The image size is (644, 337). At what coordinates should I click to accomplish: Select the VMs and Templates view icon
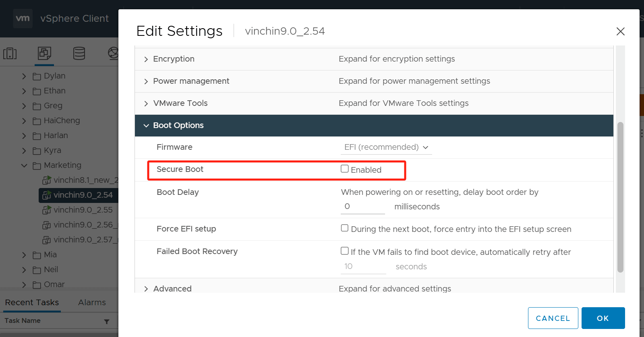coord(44,53)
